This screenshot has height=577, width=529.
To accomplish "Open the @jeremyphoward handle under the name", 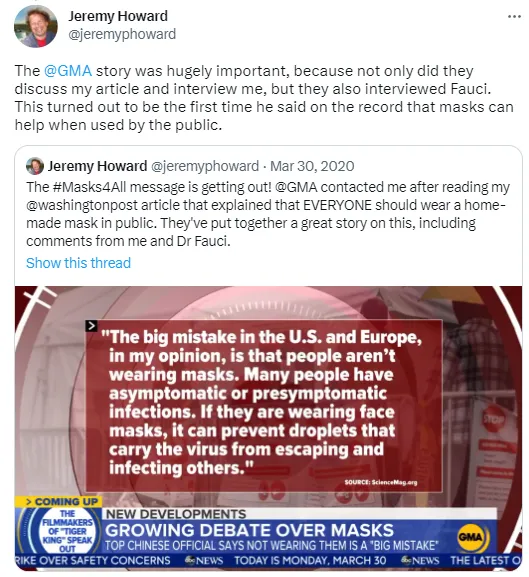I will [x=122, y=34].
